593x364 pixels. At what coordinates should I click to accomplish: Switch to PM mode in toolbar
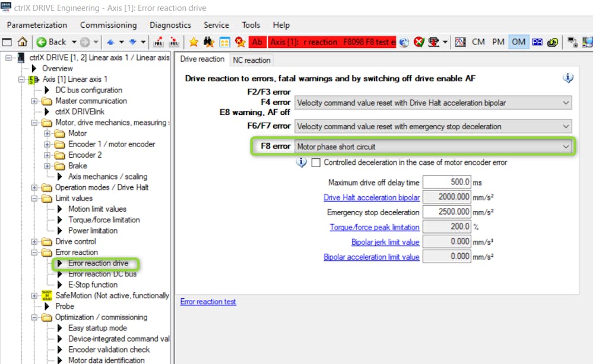[x=498, y=42]
